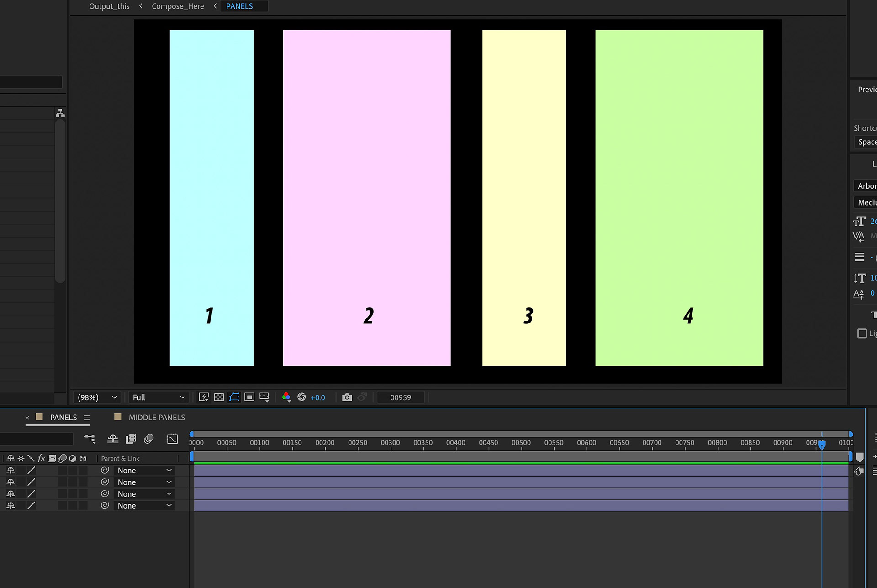
Task: Toggle the Light checkbox in right panel
Action: (x=862, y=334)
